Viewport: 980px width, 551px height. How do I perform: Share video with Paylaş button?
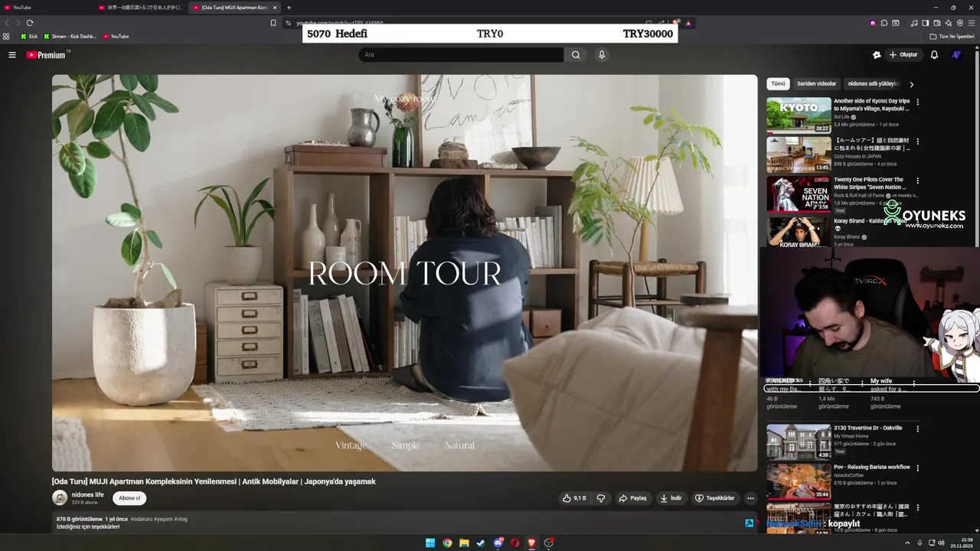click(632, 498)
